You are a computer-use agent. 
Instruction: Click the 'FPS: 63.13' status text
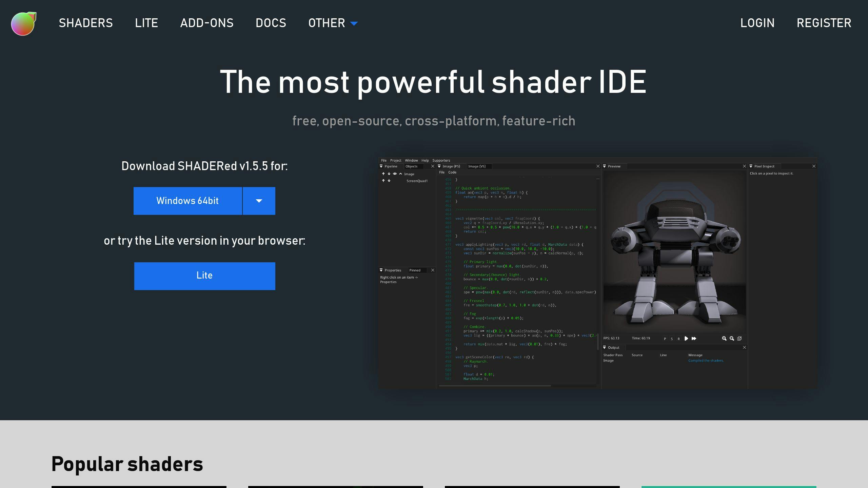click(611, 338)
